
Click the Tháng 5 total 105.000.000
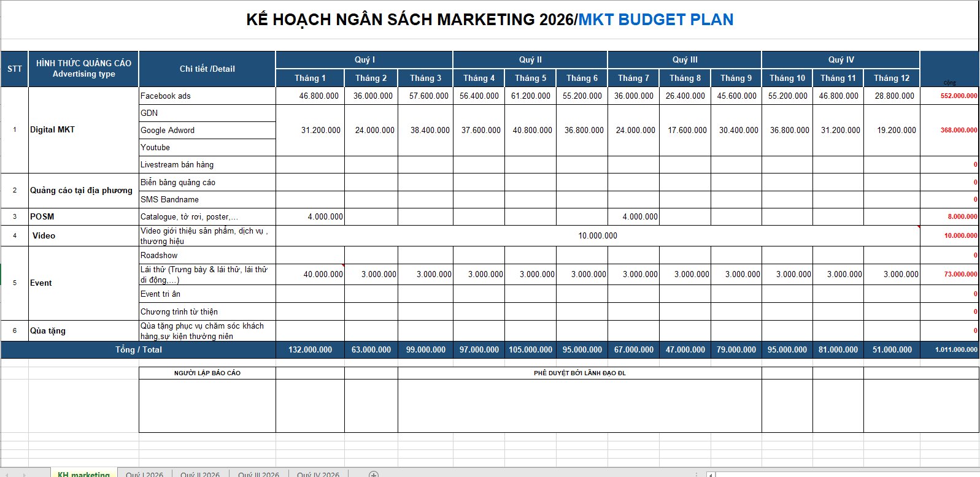pyautogui.click(x=530, y=349)
